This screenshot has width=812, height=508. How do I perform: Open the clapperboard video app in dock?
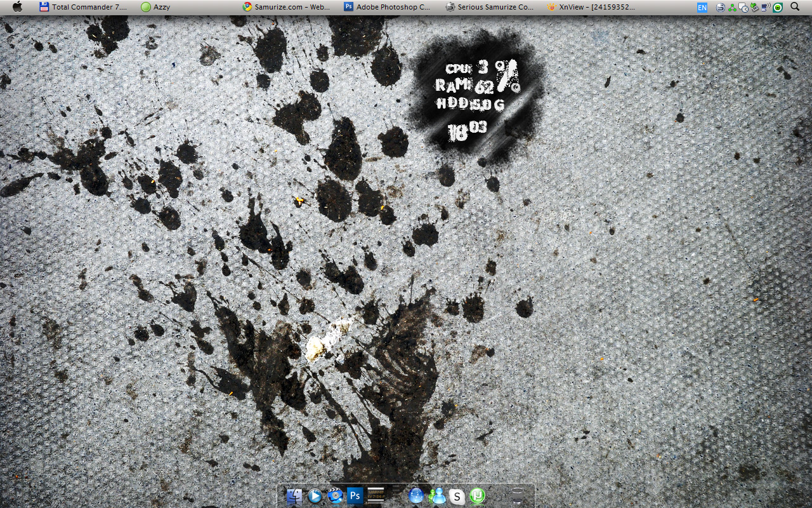point(335,496)
